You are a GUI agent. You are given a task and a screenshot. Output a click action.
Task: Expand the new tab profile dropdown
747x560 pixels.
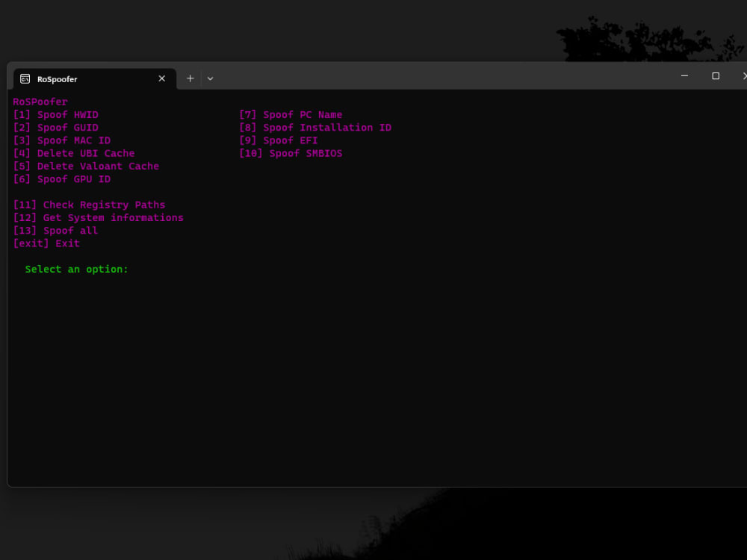point(210,78)
